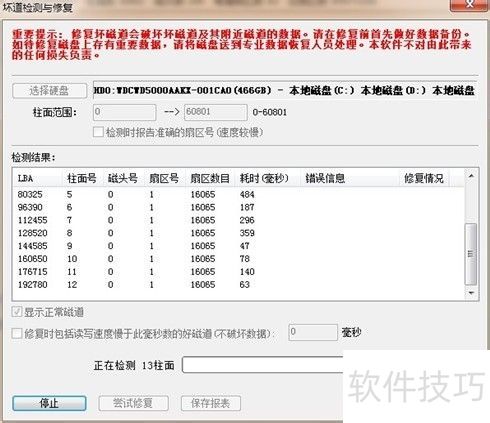Click the 保存报表 save report button
Viewport: 490px width, 423px height.
(211, 403)
